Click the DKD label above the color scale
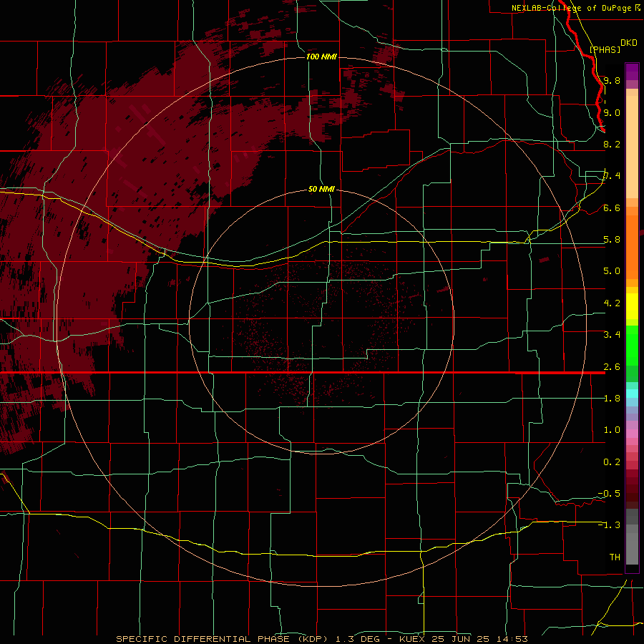644x644 pixels. 628,43
